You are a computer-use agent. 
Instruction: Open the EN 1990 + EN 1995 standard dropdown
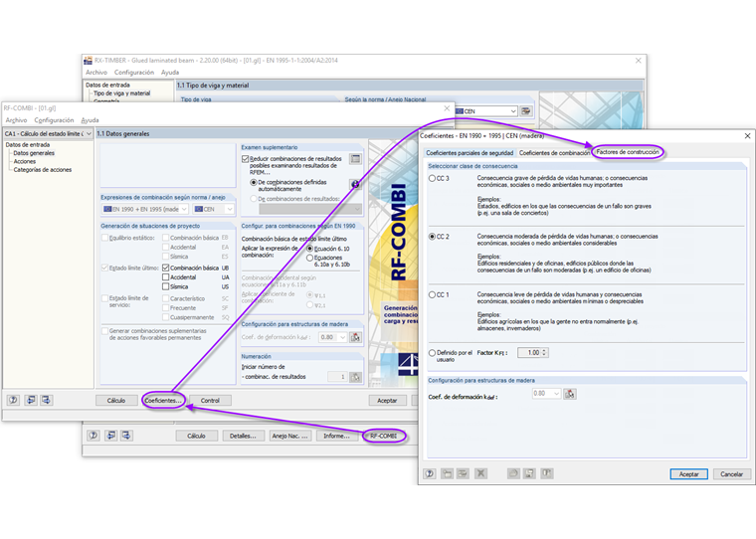pos(145,209)
